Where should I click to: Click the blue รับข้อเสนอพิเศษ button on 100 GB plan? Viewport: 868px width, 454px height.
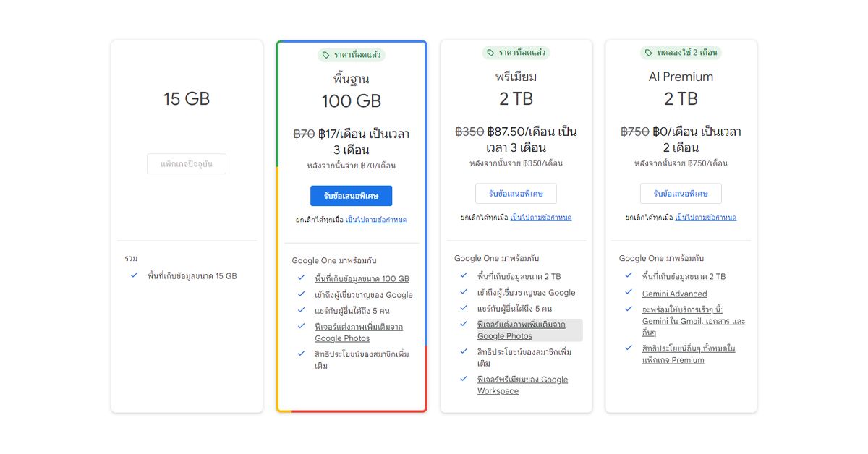(351, 195)
